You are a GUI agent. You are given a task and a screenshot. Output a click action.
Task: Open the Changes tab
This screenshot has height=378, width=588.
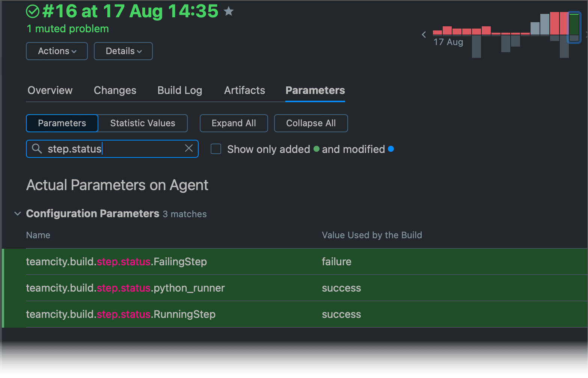tap(115, 91)
